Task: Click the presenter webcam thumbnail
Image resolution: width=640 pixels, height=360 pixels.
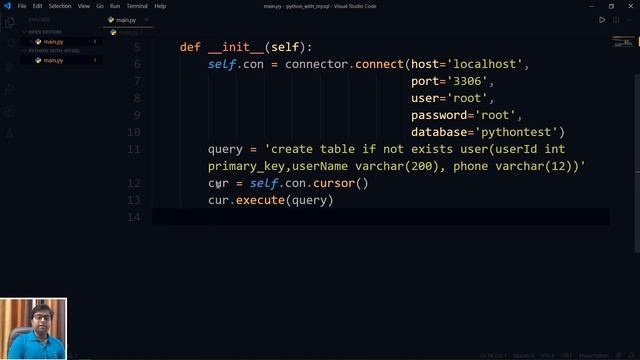Action: tap(33, 329)
